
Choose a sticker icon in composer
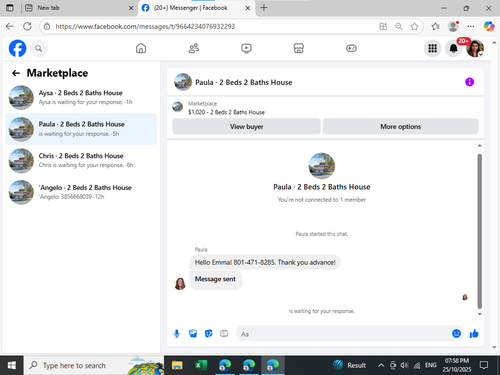click(x=209, y=333)
